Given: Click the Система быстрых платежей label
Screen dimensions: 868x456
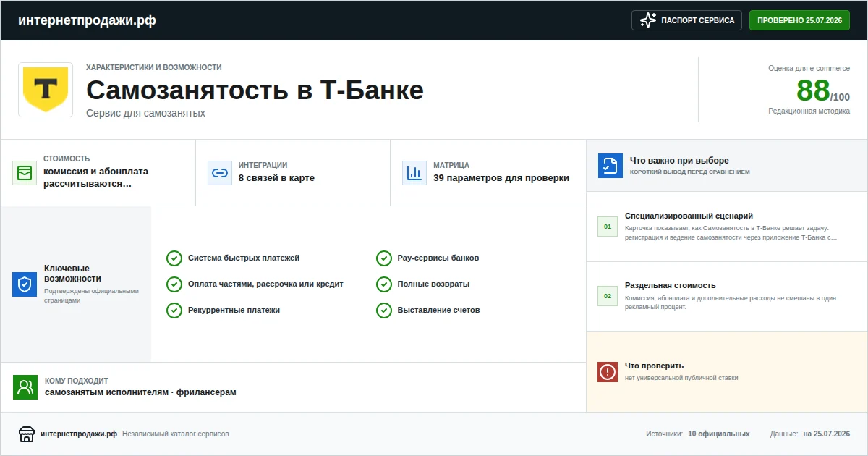Looking at the screenshot, I should [244, 258].
